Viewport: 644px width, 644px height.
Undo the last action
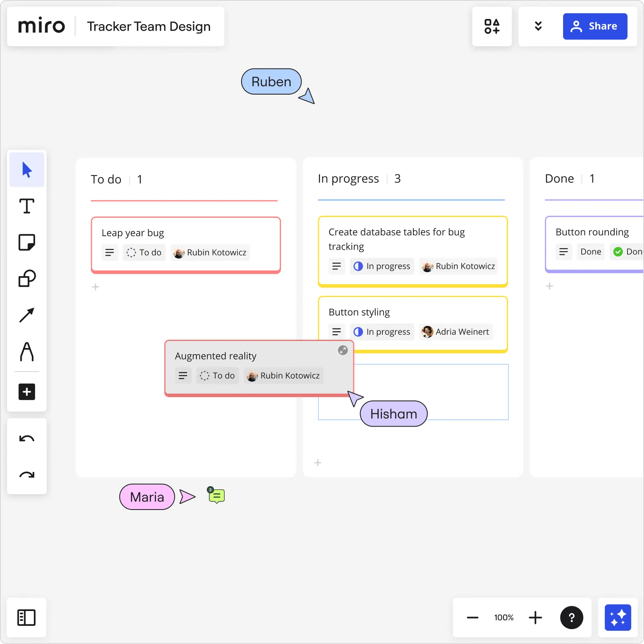click(x=27, y=438)
